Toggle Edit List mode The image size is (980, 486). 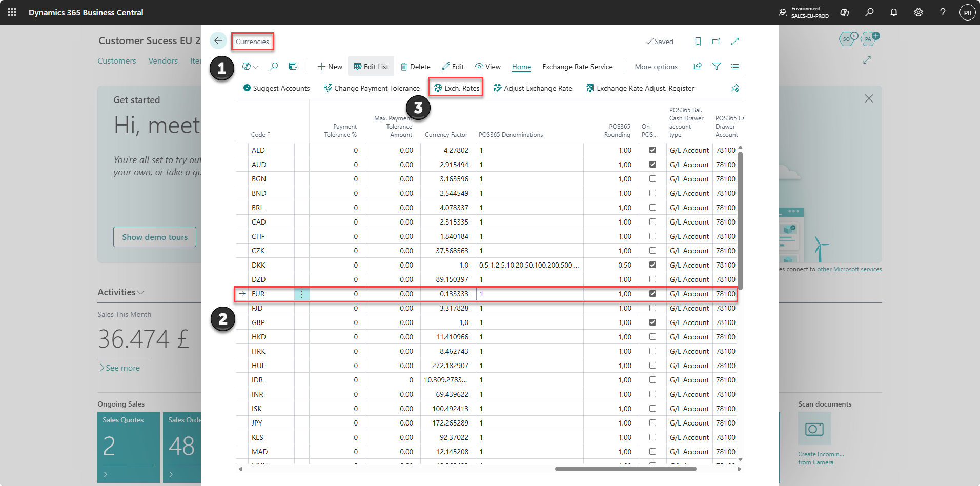(371, 67)
